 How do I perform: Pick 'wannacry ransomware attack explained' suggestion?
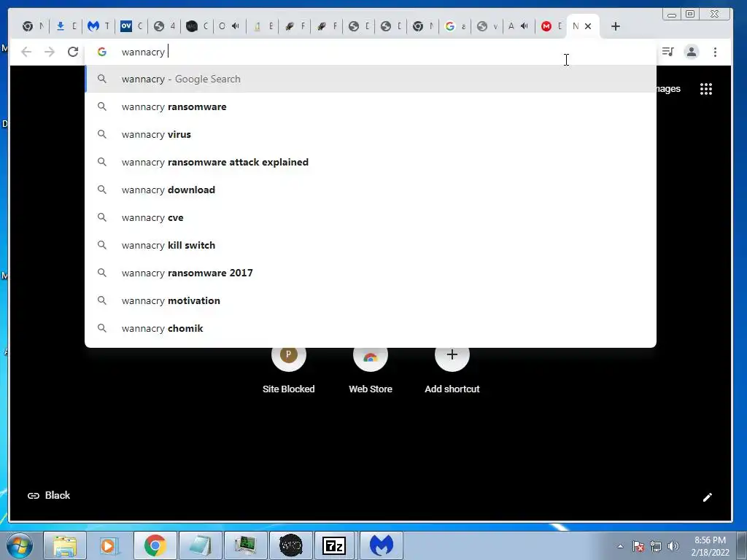(371, 162)
